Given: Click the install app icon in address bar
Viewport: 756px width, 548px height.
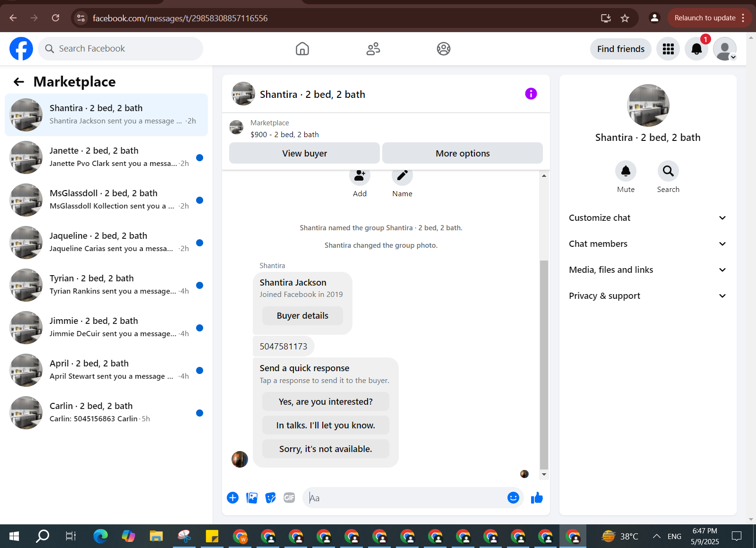Looking at the screenshot, I should point(606,18).
